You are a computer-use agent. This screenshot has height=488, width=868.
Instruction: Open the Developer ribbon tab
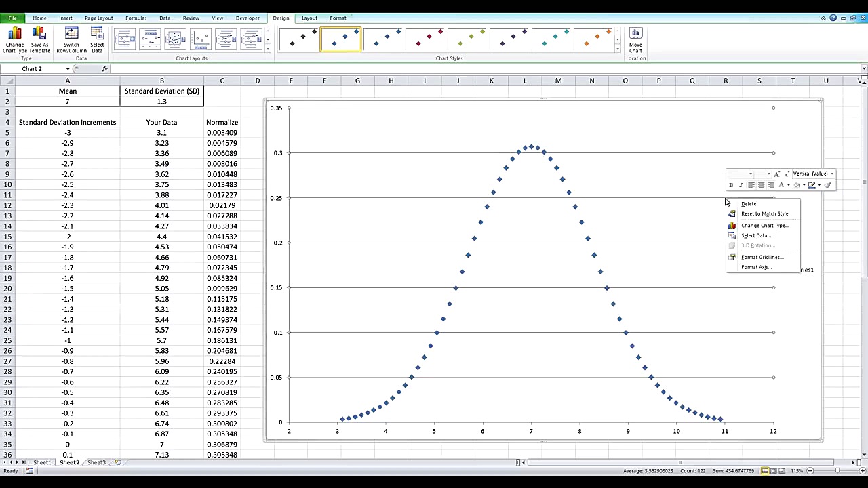click(248, 18)
